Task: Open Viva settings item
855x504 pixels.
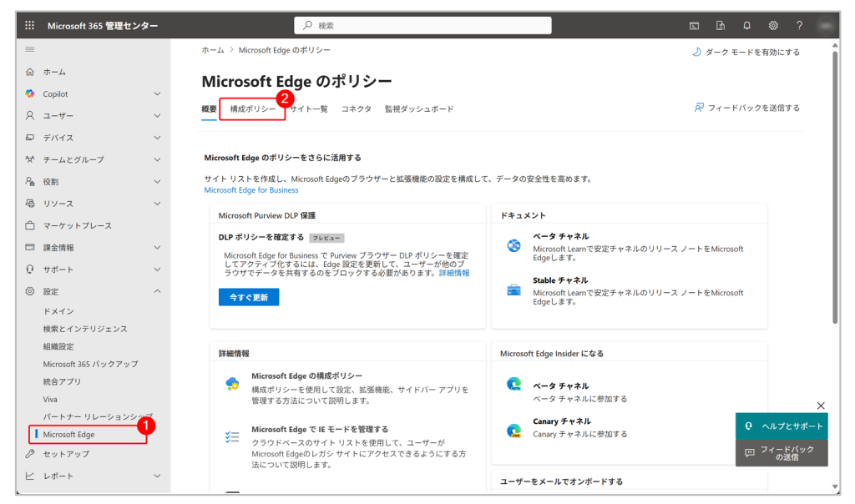Action: pyautogui.click(x=50, y=399)
